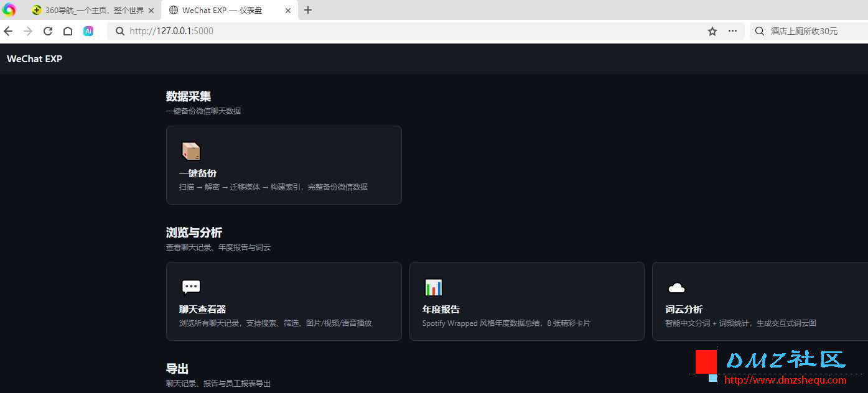This screenshot has width=868, height=393.
Task: Click the WeChat EXP header title
Action: pos(35,58)
